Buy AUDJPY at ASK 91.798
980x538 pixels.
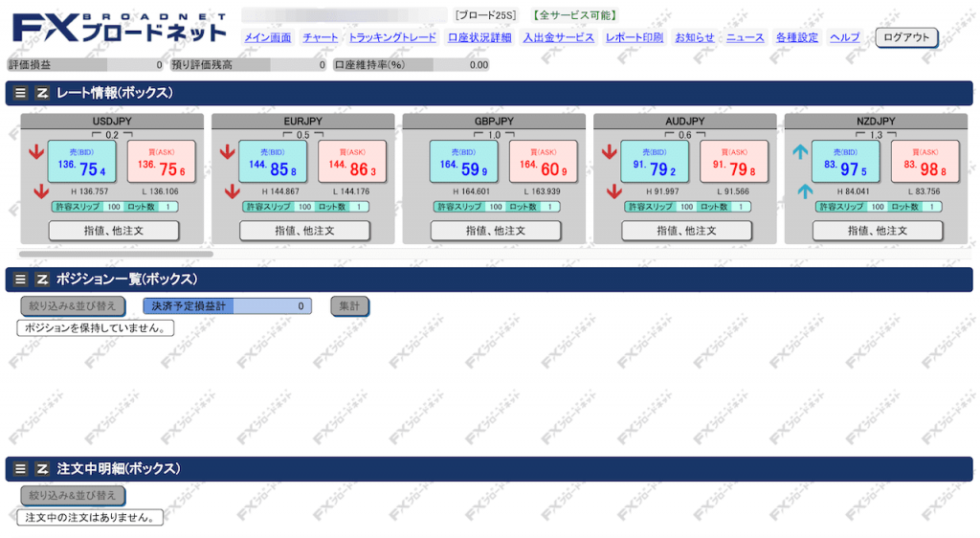click(x=734, y=162)
